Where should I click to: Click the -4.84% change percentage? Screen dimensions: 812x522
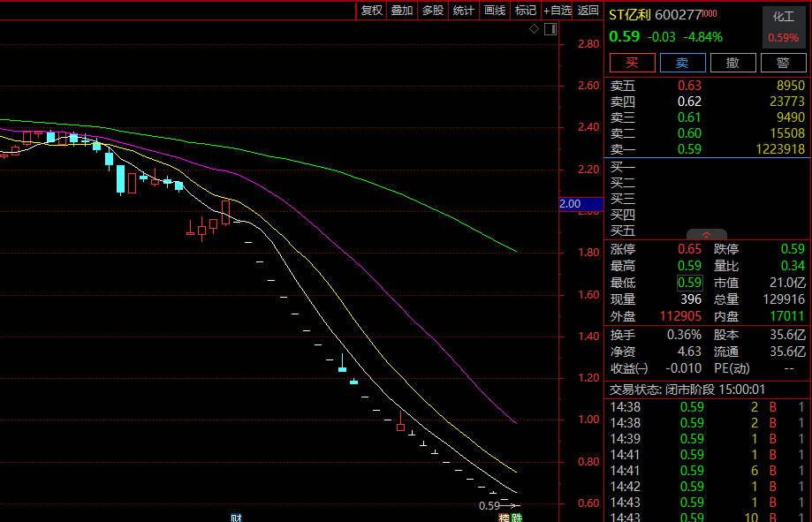tap(703, 37)
